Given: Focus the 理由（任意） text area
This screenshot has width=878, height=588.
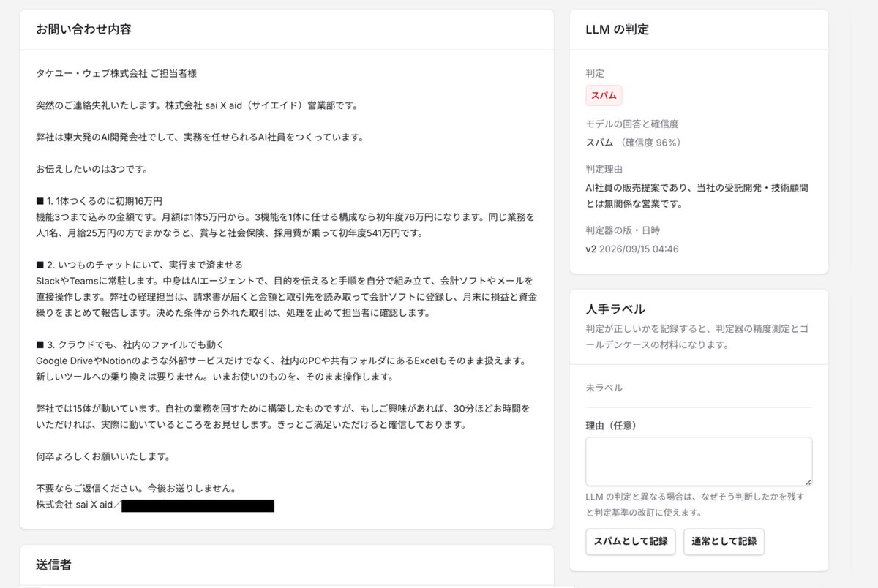Looking at the screenshot, I should pyautogui.click(x=699, y=461).
